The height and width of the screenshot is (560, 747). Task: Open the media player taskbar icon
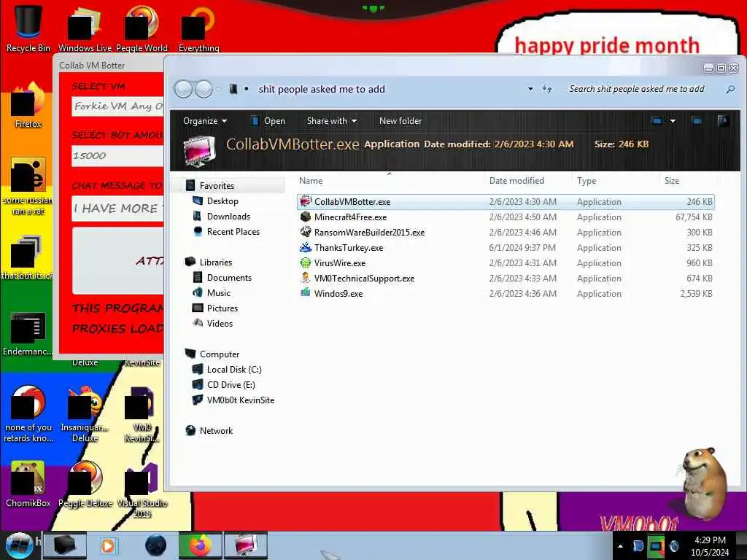(108, 545)
